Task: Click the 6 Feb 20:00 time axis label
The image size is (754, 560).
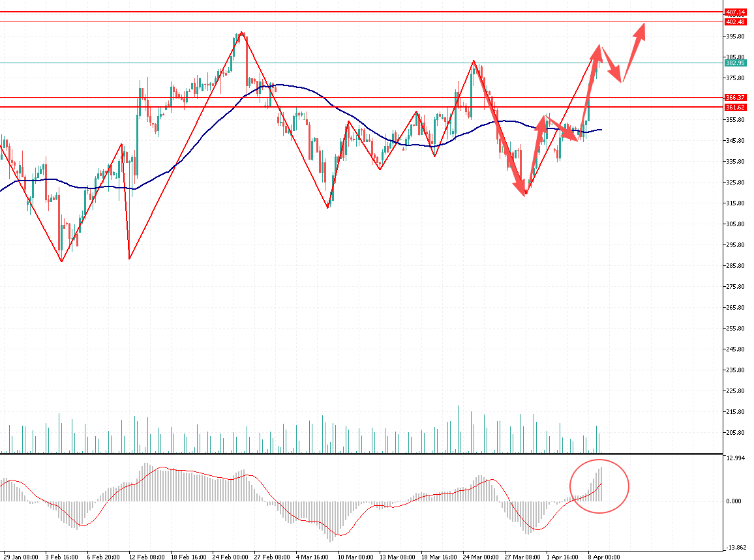Action: [104, 557]
